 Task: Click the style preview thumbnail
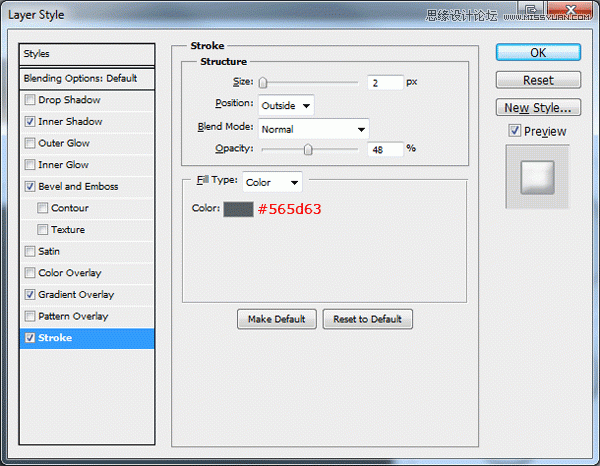click(537, 177)
